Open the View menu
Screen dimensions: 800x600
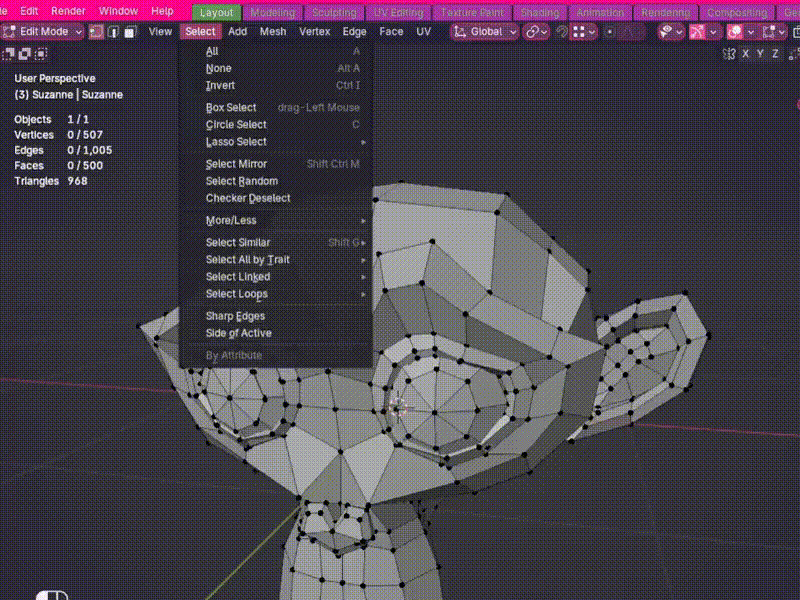tap(160, 32)
